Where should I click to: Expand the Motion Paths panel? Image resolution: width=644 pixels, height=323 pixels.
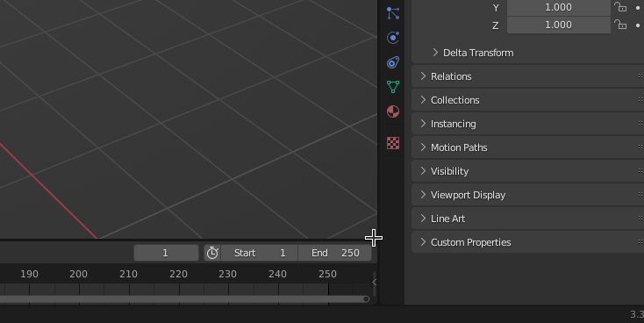click(x=528, y=147)
